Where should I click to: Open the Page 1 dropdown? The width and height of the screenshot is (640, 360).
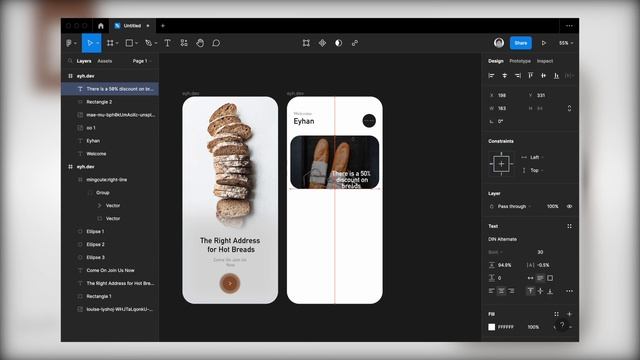[142, 61]
